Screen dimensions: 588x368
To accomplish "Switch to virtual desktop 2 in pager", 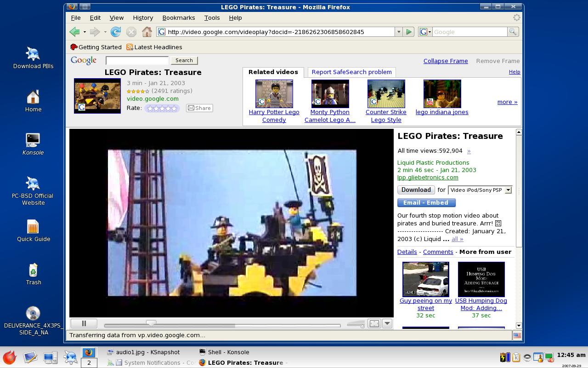I will coord(89,362).
